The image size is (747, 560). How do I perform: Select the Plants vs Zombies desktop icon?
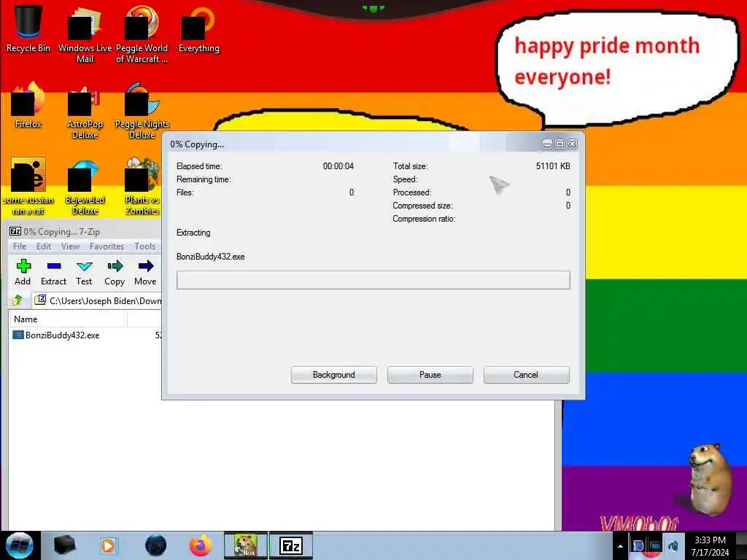pos(142,187)
